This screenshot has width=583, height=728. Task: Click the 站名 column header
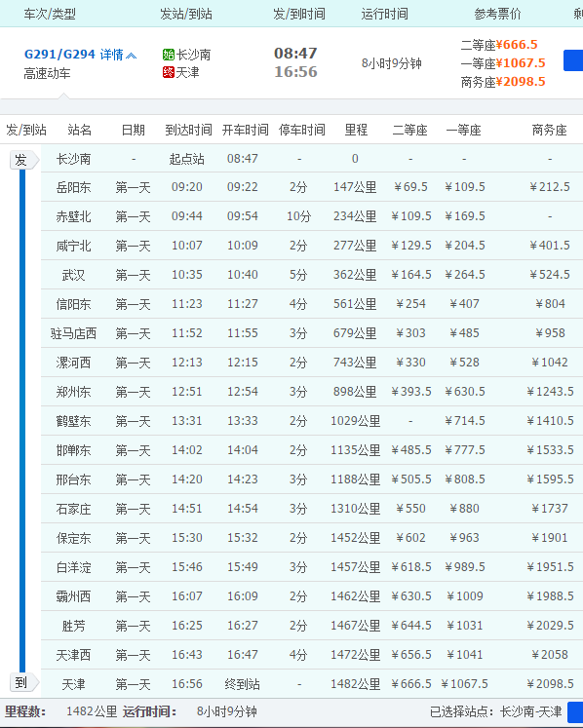pyautogui.click(x=79, y=130)
